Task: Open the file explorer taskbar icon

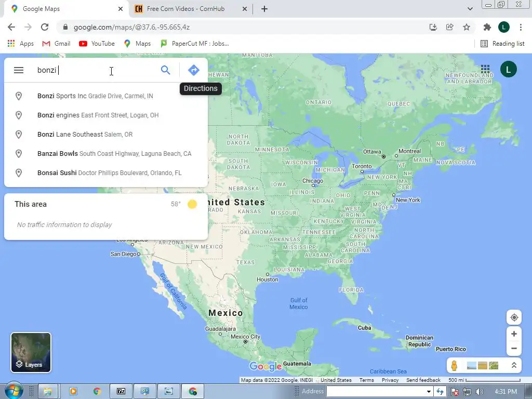Action: 48,392
